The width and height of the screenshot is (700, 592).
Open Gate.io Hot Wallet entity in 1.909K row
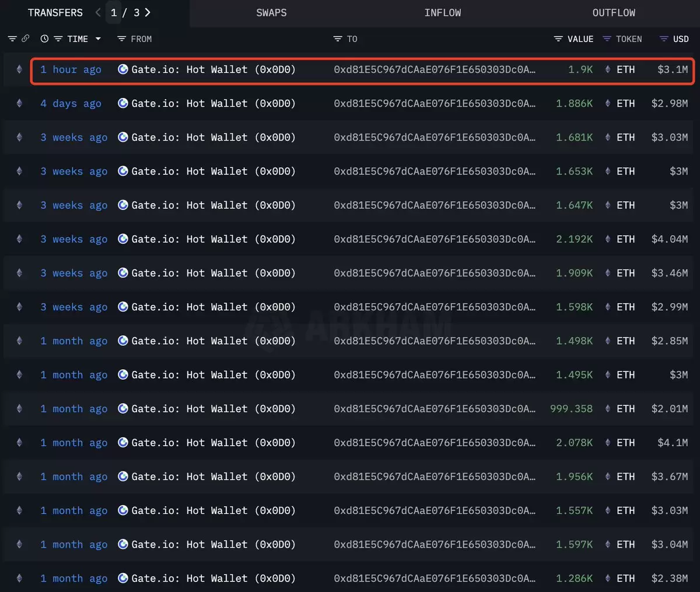[x=213, y=273]
